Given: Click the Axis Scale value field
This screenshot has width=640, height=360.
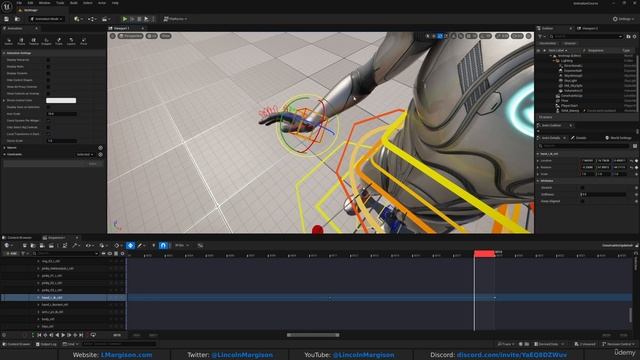Looking at the screenshot, I should [x=62, y=114].
